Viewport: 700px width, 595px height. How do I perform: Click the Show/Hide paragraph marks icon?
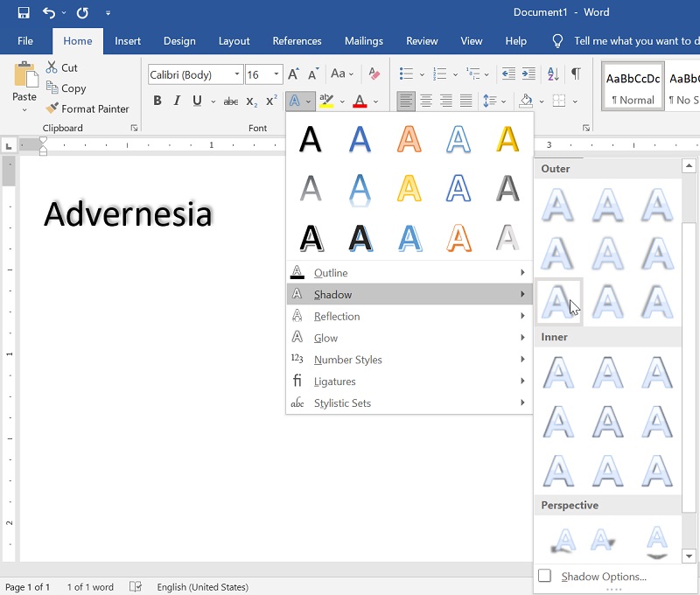tap(576, 73)
